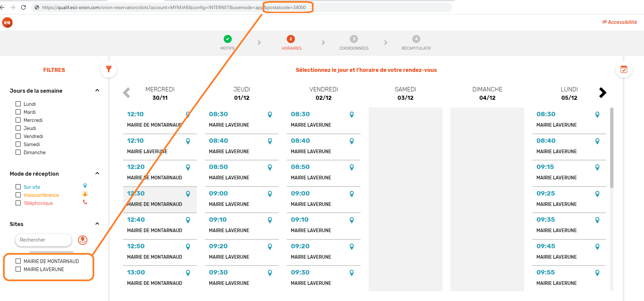644x301 pixels.
Task: Enable the Visioconférence reception mode
Action: (18, 195)
